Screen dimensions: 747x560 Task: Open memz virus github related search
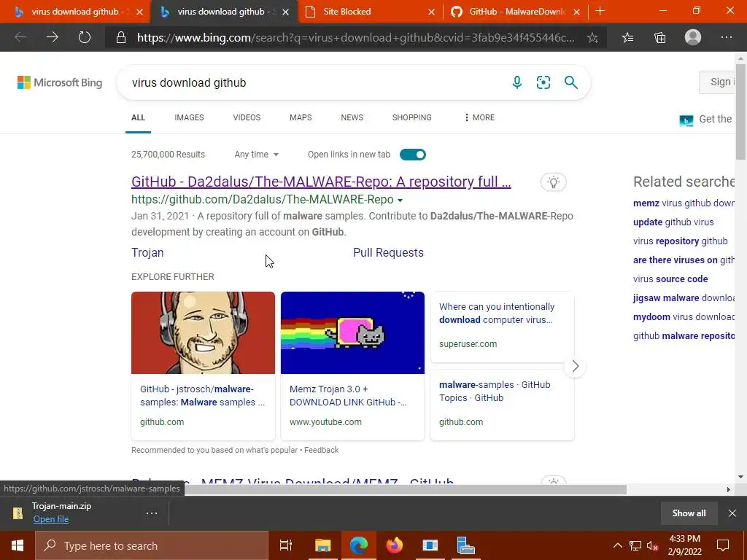click(x=683, y=203)
